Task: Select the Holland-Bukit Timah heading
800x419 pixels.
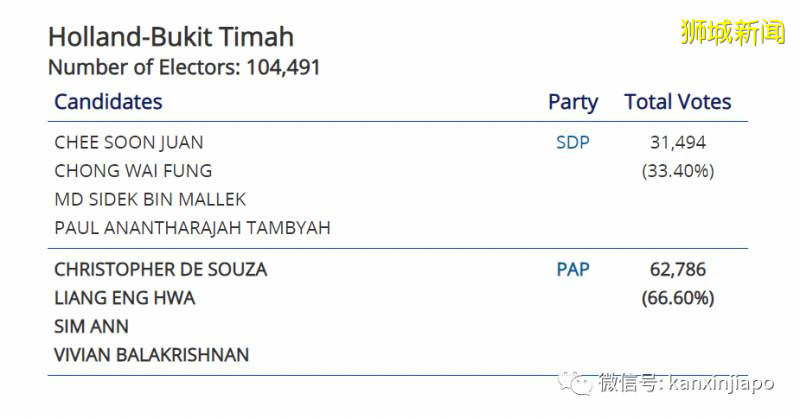Action: coord(171,38)
